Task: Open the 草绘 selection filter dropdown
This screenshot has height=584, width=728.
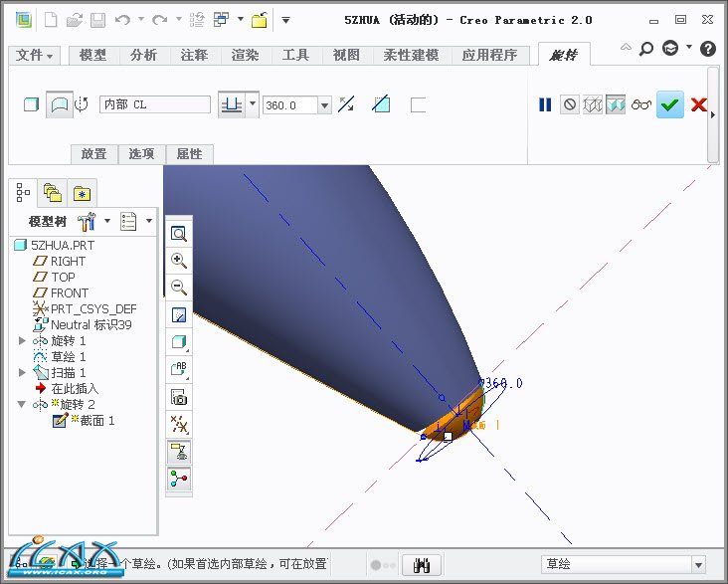Action: coord(697,564)
